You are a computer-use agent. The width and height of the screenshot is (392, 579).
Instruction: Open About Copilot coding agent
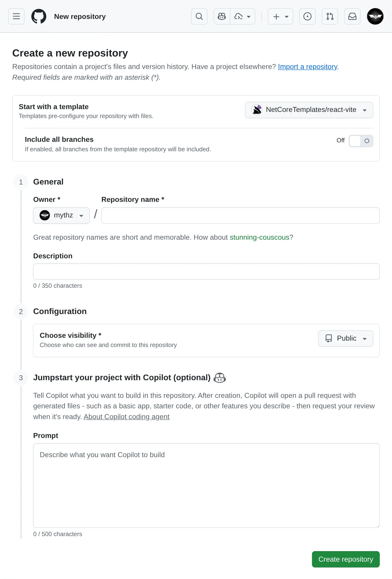(x=126, y=416)
